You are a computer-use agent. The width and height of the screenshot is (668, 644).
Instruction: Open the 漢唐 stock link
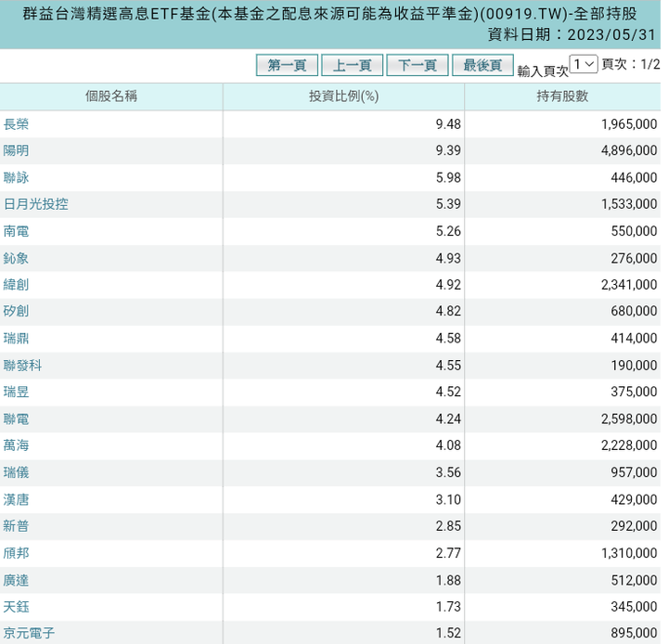16,499
